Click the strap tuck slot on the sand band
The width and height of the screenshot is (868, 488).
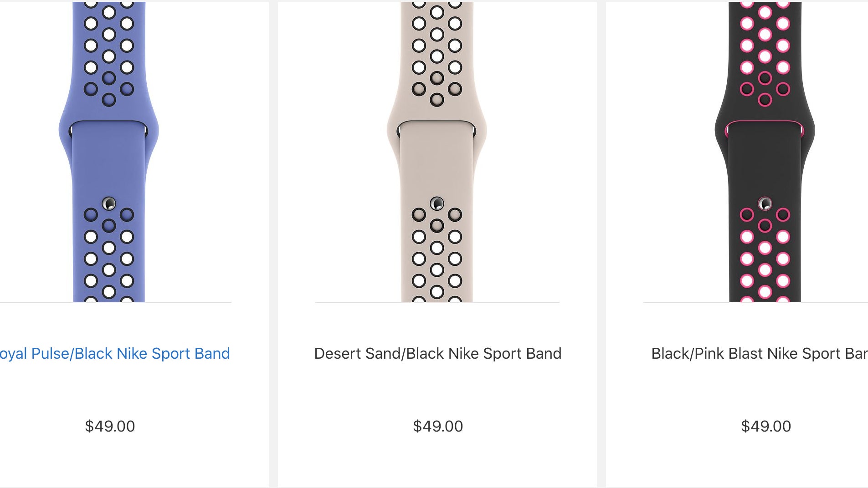(x=437, y=122)
